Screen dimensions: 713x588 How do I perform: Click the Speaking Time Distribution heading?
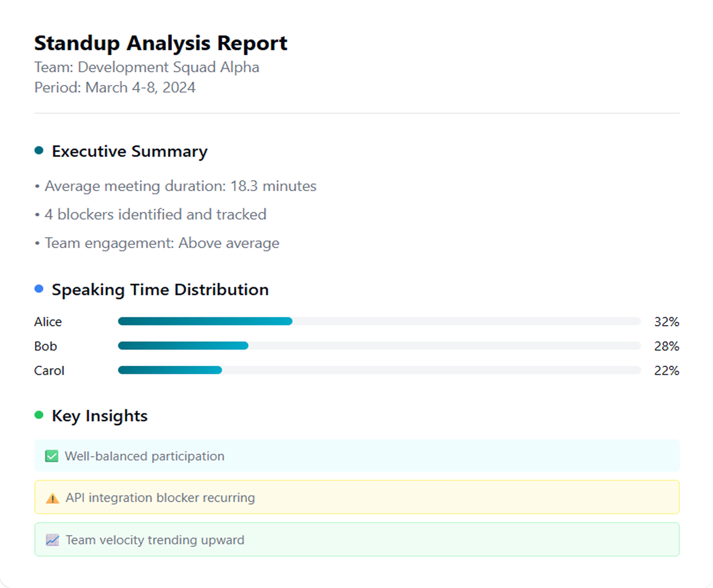click(x=160, y=290)
